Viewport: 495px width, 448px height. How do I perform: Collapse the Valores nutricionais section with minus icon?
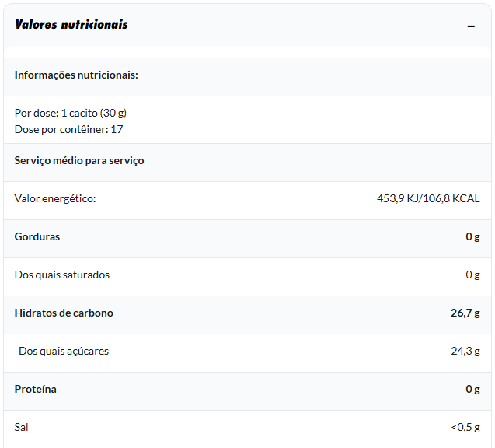471,26
